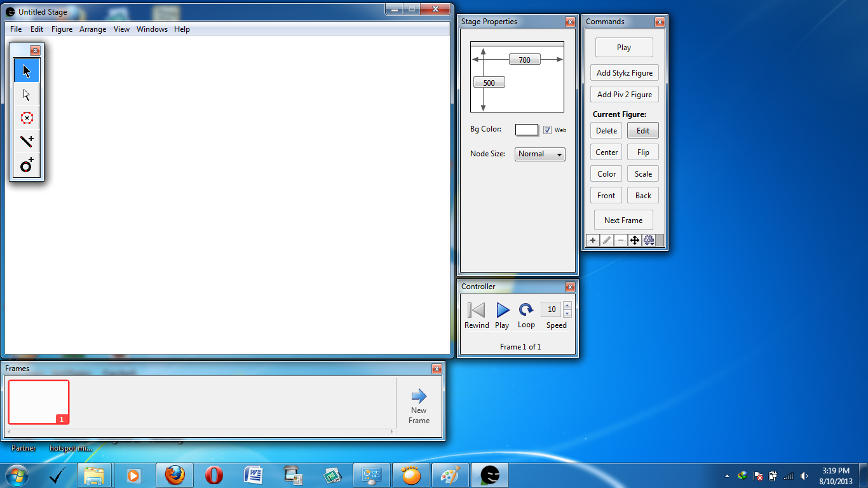The width and height of the screenshot is (868, 488).
Task: Increase speed with the up stepper arrow
Action: (567, 306)
